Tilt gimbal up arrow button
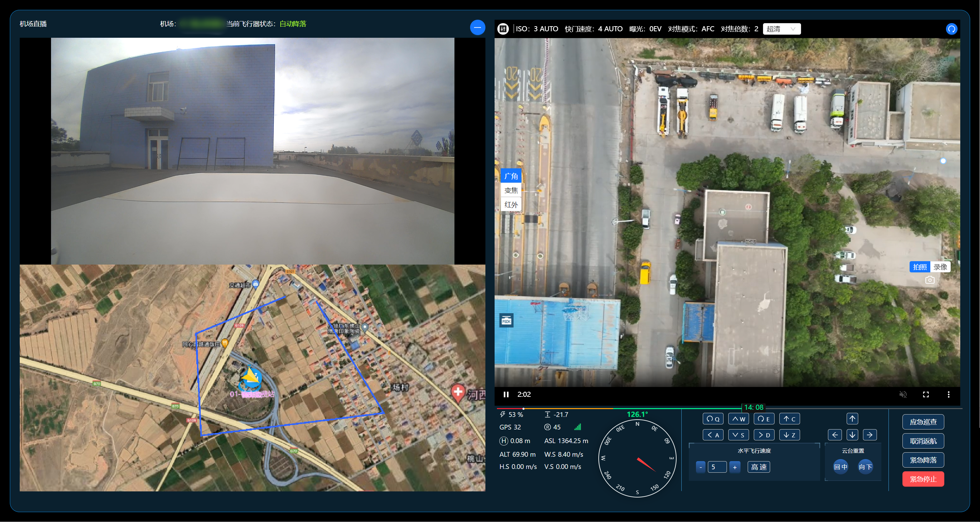Image resolution: width=980 pixels, height=522 pixels. pyautogui.click(x=852, y=419)
